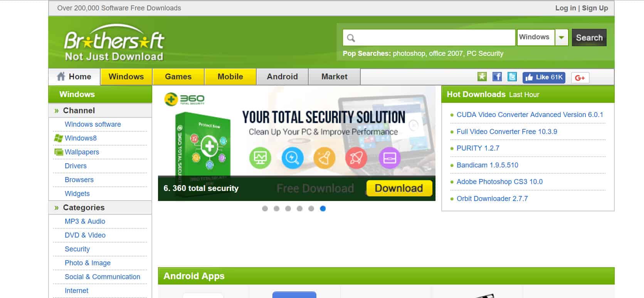Select the first carousel dot
Viewport: 644px width, 298px height.
pos(265,209)
